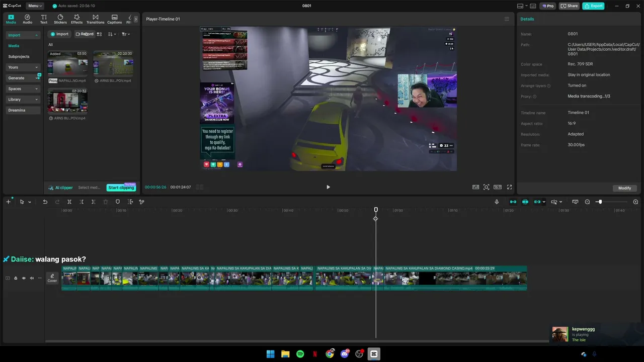
Task: Adjust the timeline zoom slider
Action: [x=599, y=202]
